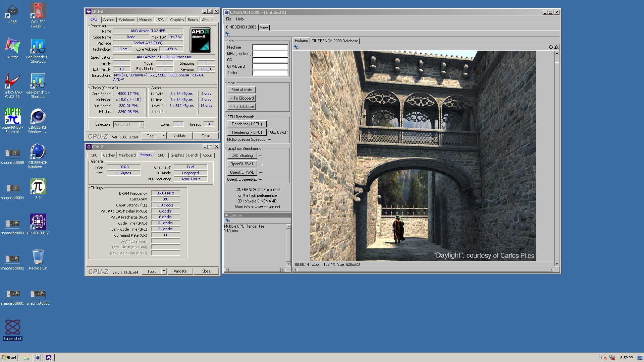Switch to the CPU-Z taskbar button

(x=49, y=358)
